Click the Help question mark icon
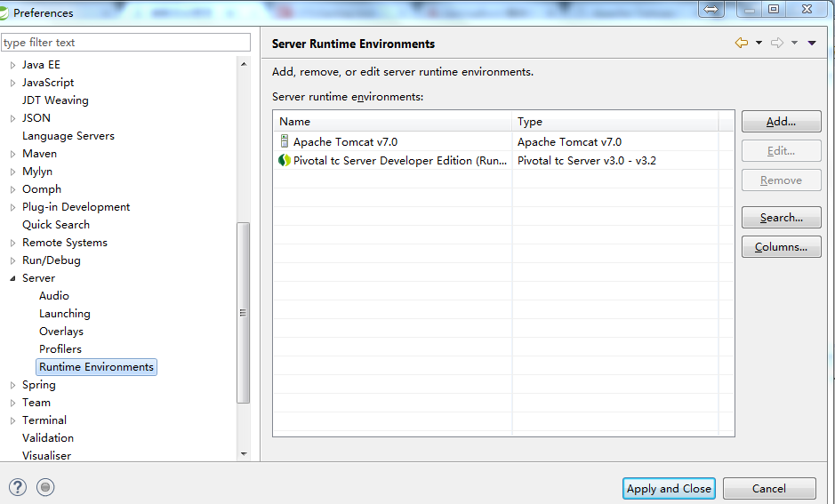 [18, 487]
